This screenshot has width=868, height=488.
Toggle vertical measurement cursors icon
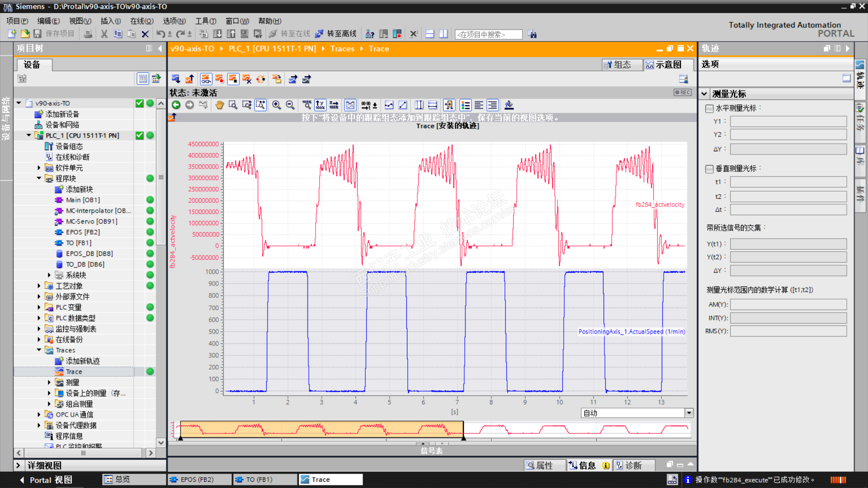coord(419,105)
